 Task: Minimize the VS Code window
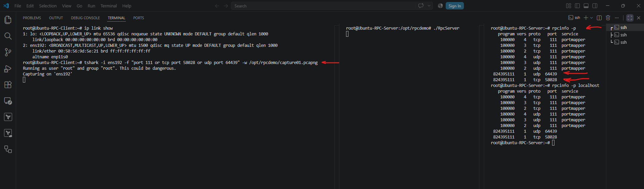tap(608, 6)
